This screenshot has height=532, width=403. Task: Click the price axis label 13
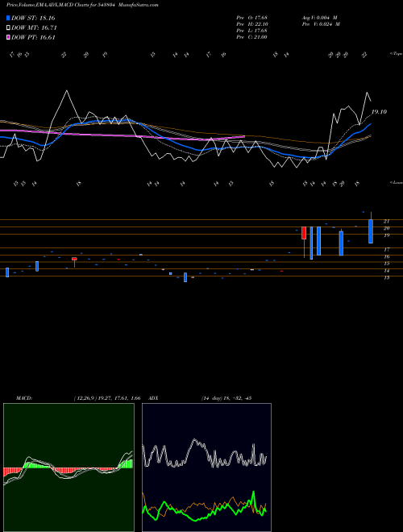pyautogui.click(x=386, y=277)
